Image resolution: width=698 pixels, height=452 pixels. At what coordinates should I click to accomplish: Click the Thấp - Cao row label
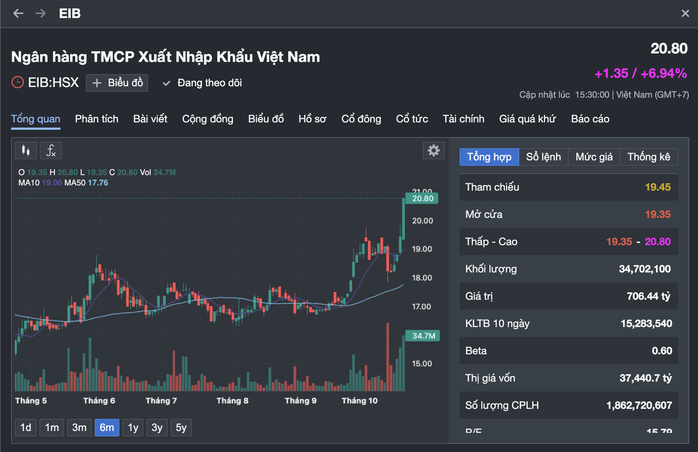tap(491, 242)
